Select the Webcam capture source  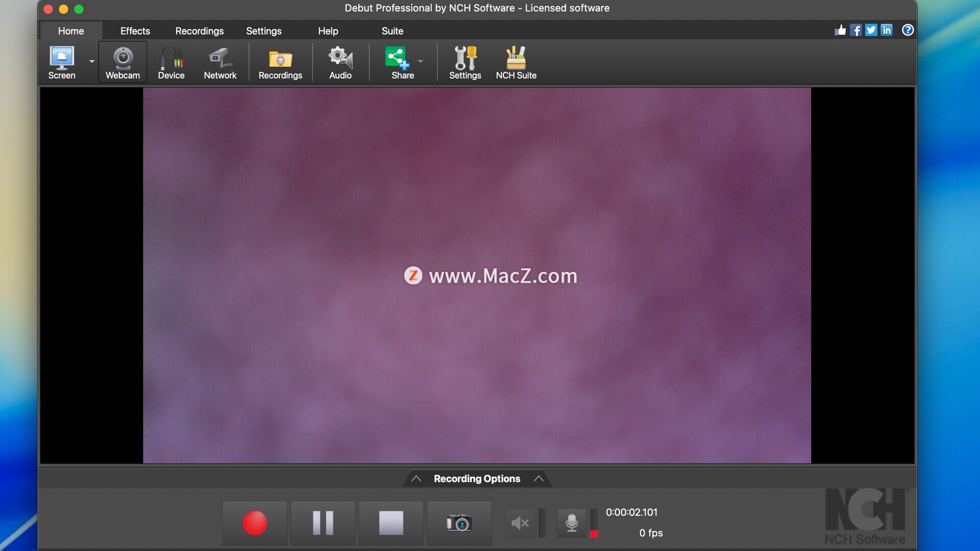click(x=122, y=62)
